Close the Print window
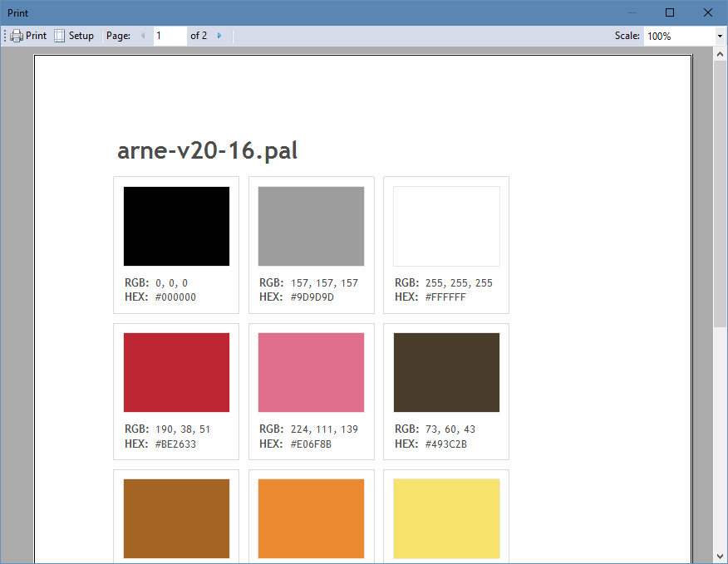The image size is (728, 564). click(707, 12)
